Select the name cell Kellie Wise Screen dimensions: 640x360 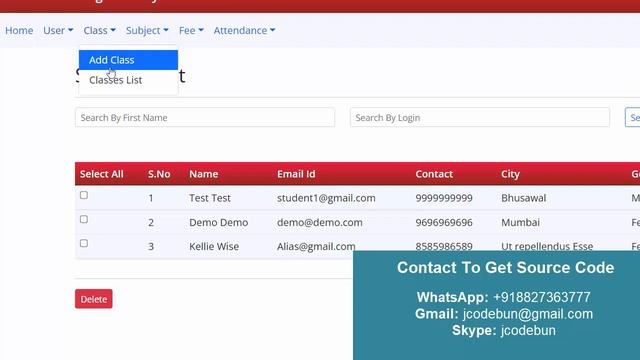click(214, 247)
